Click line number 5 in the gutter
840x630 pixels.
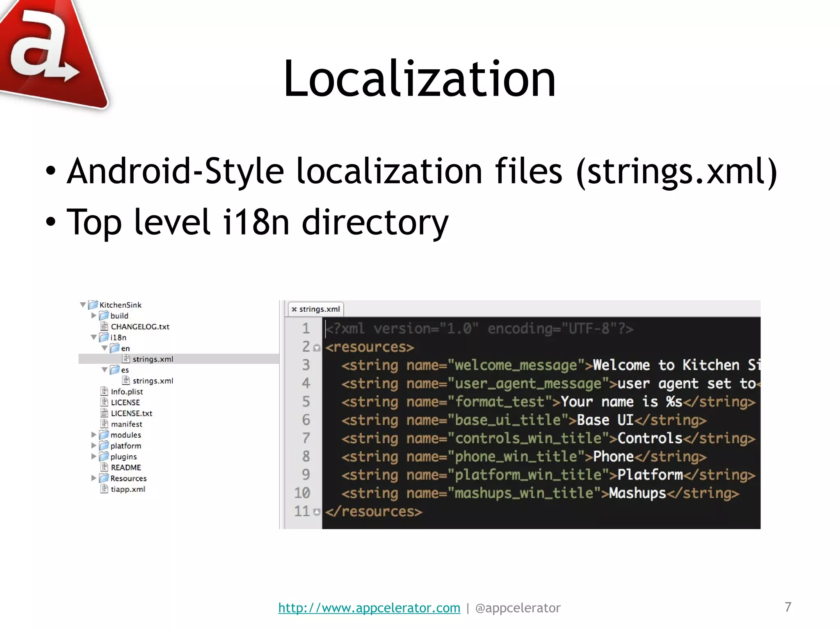pos(306,401)
